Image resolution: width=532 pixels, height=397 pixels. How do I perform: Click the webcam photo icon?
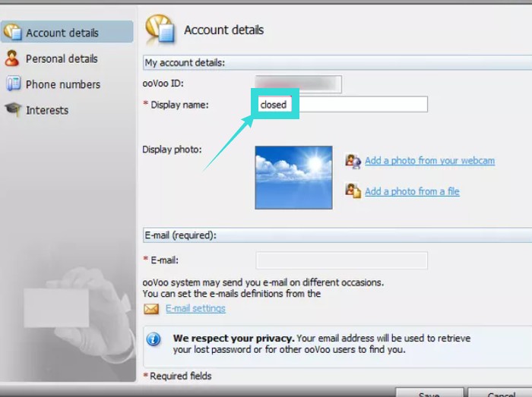tap(353, 161)
